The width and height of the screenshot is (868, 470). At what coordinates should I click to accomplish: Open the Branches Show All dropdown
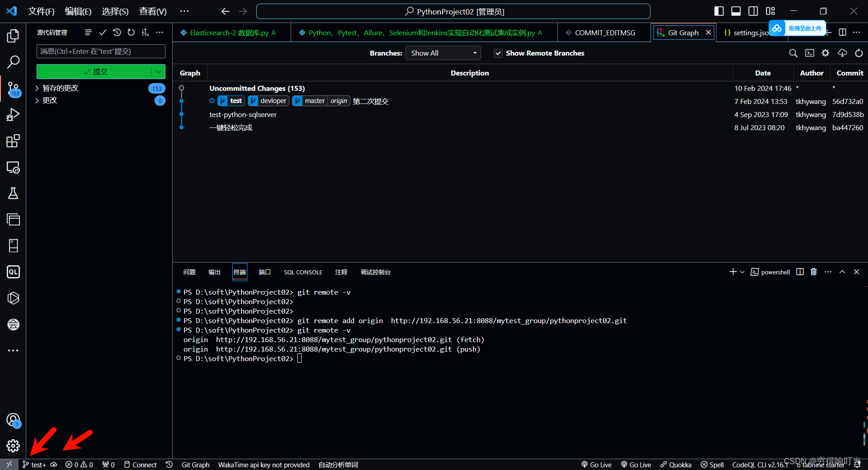click(x=442, y=53)
